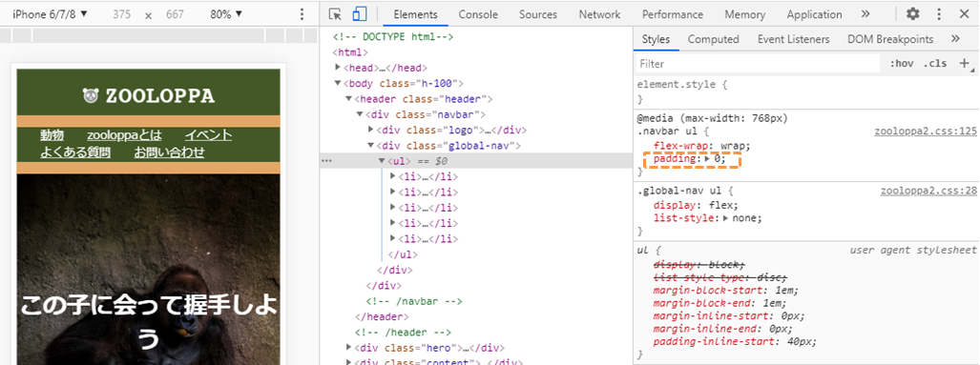Screen dimensions: 980x365
Task: Show more Styles sidebar tabs chevron
Action: coord(955,39)
